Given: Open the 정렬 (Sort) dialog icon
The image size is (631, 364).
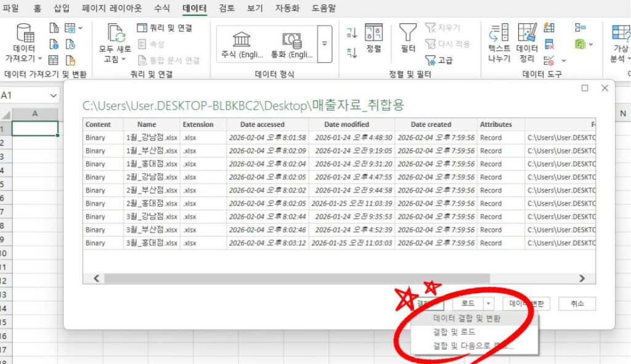Looking at the screenshot, I should pos(373,33).
